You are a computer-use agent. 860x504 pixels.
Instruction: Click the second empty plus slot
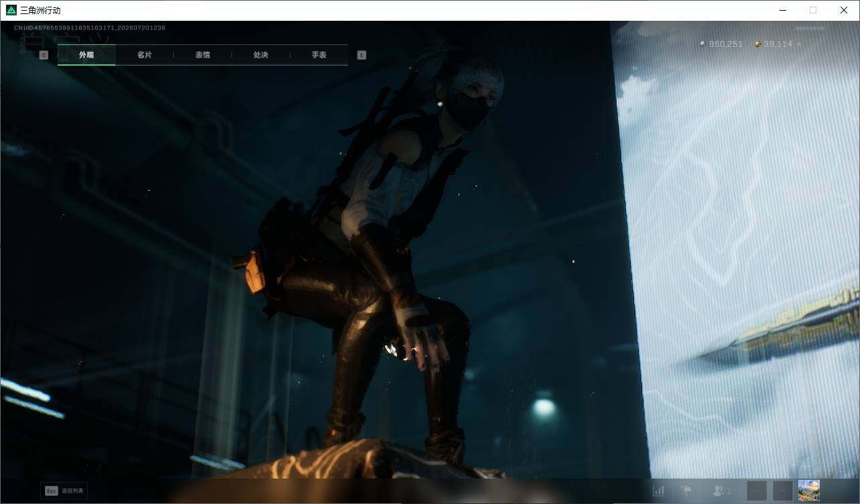(782, 491)
